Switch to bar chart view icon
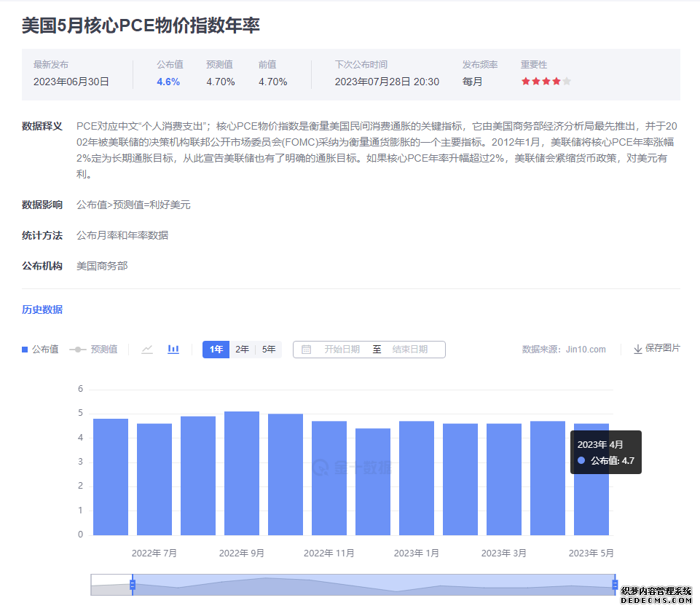Viewport: 700px width, 611px height. coord(173,350)
